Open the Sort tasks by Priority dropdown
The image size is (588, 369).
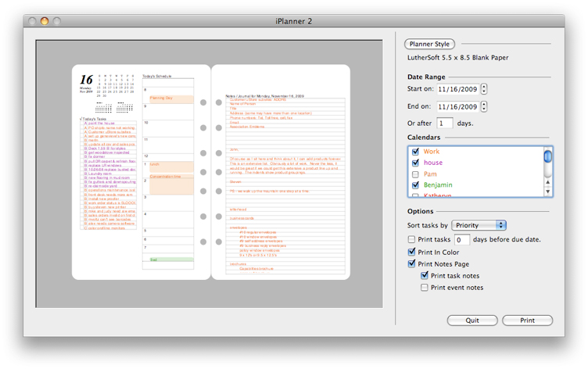(x=479, y=225)
